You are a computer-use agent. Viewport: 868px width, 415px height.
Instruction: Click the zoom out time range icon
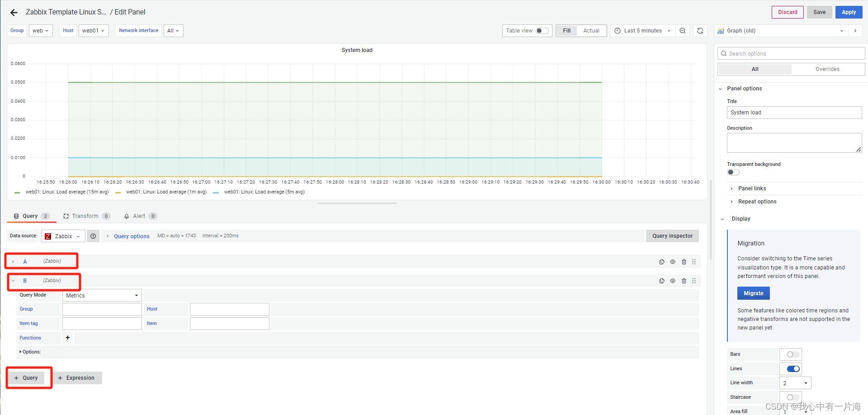683,31
